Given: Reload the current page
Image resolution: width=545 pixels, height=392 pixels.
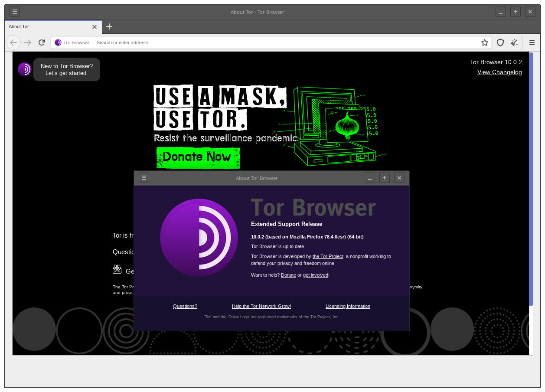Looking at the screenshot, I should click(x=42, y=42).
